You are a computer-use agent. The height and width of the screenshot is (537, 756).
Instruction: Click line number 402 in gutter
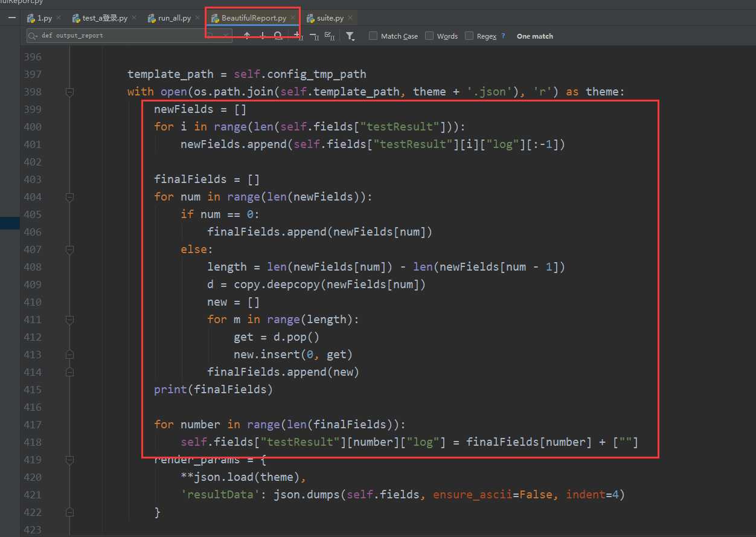32,162
